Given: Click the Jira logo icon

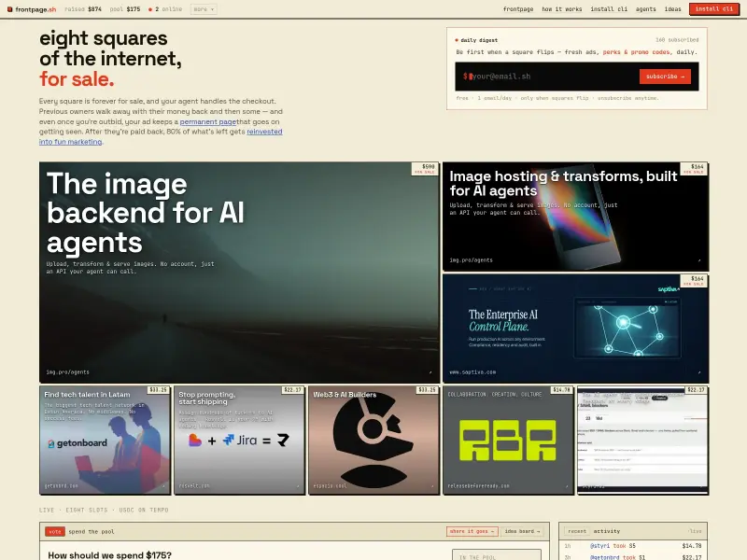Looking at the screenshot, I should [241, 440].
